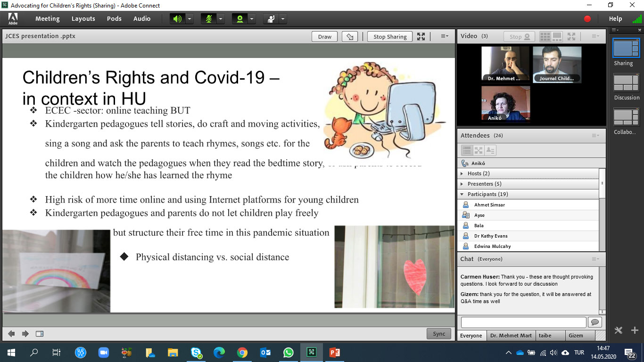644x362 pixels.
Task: Collapse the Participants (19) group
Action: tap(462, 194)
